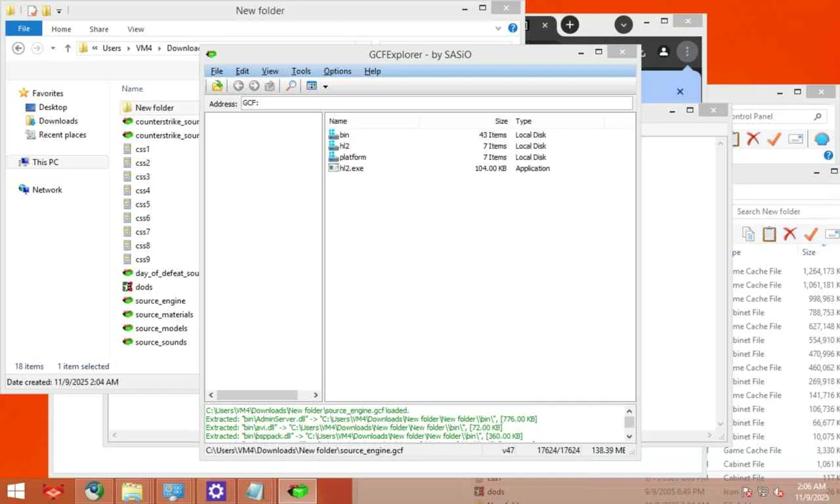Viewport: 840px width, 504px height.
Task: Open the Edit menu in GCFExplorer
Action: [242, 71]
